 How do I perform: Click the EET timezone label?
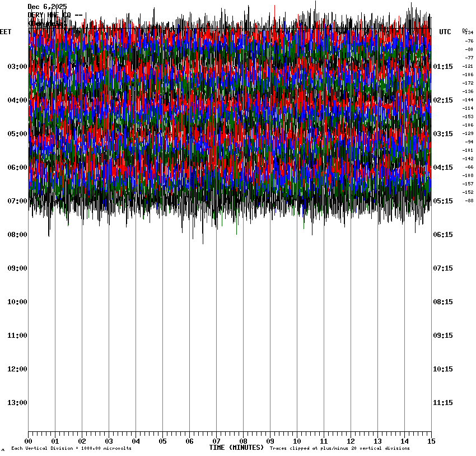pos(6,32)
